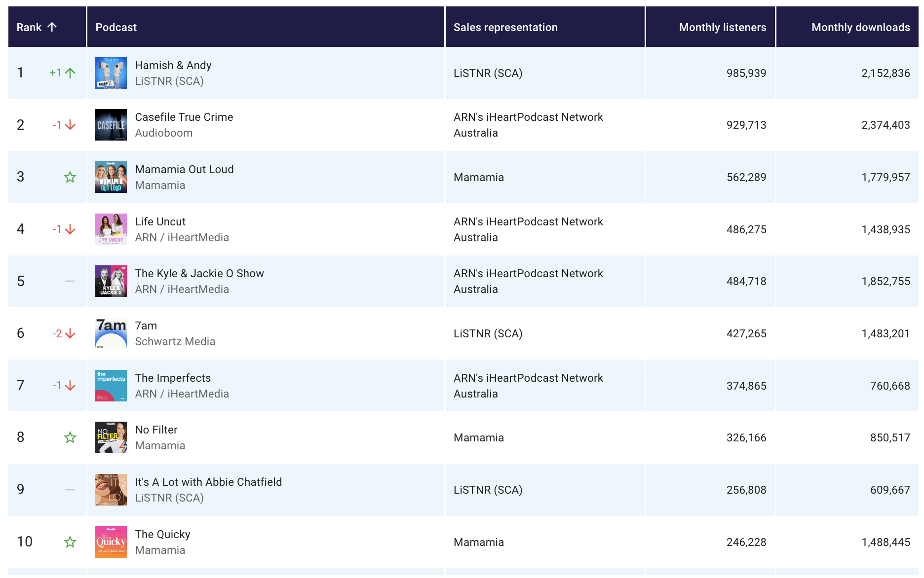
Task: Click monthly downloads value 609,667
Action: [890, 490]
